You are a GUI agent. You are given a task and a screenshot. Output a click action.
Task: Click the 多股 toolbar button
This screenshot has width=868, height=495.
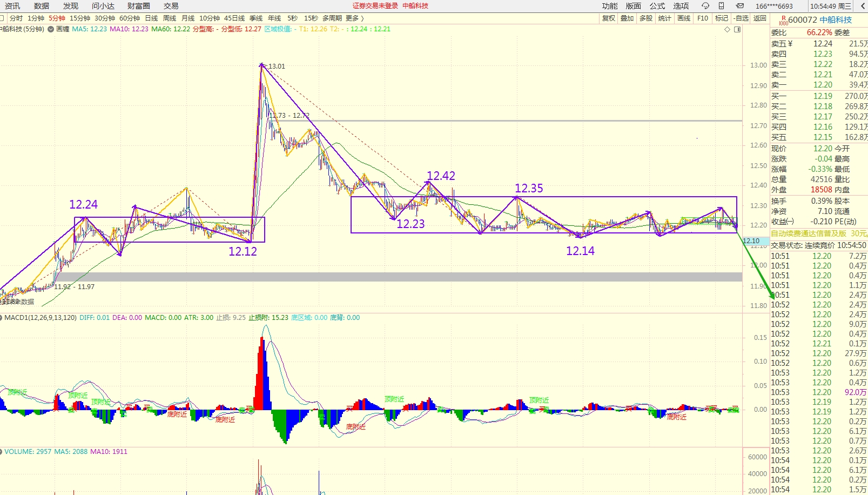click(x=646, y=18)
